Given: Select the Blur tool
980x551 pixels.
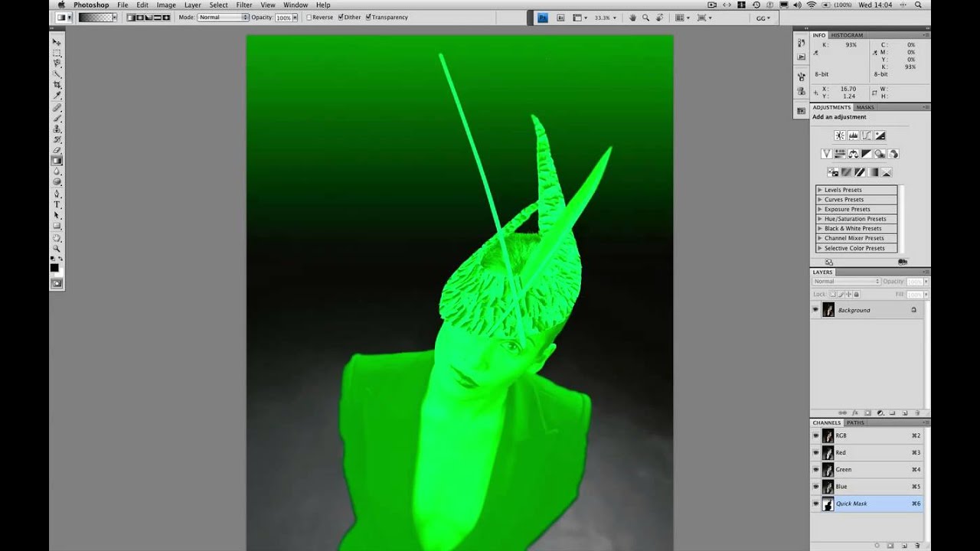Looking at the screenshot, I should pos(57,171).
